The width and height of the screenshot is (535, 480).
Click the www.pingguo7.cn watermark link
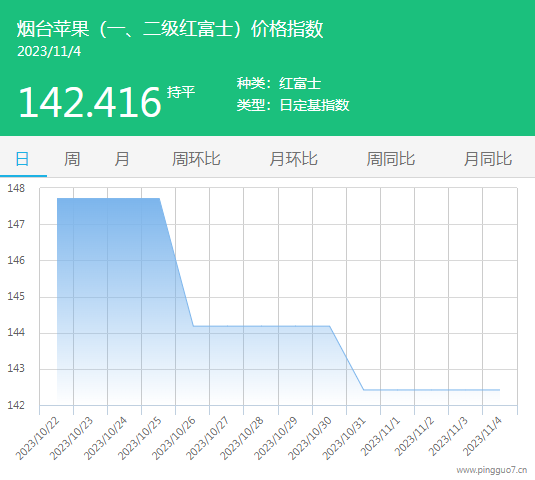(x=492, y=470)
